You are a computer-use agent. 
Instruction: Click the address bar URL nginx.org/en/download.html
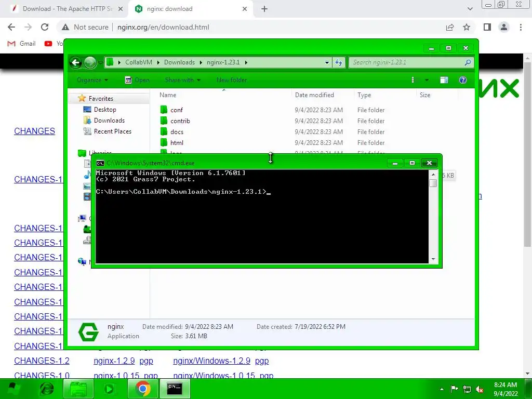pos(163,27)
